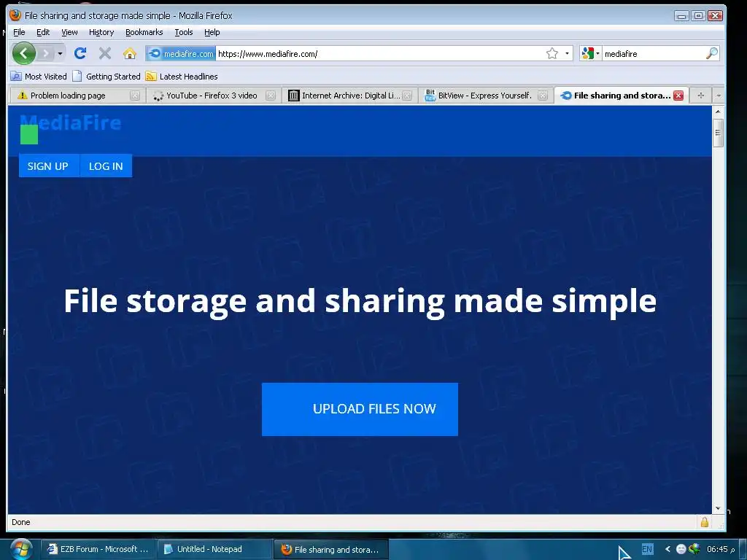Image resolution: width=747 pixels, height=560 pixels.
Task: Open the Tools menu
Action: [x=184, y=32]
